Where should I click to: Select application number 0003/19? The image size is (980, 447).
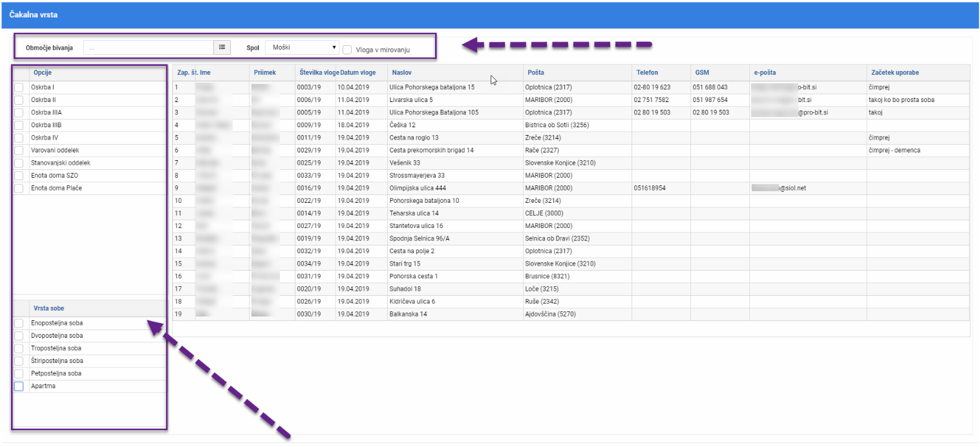308,87
